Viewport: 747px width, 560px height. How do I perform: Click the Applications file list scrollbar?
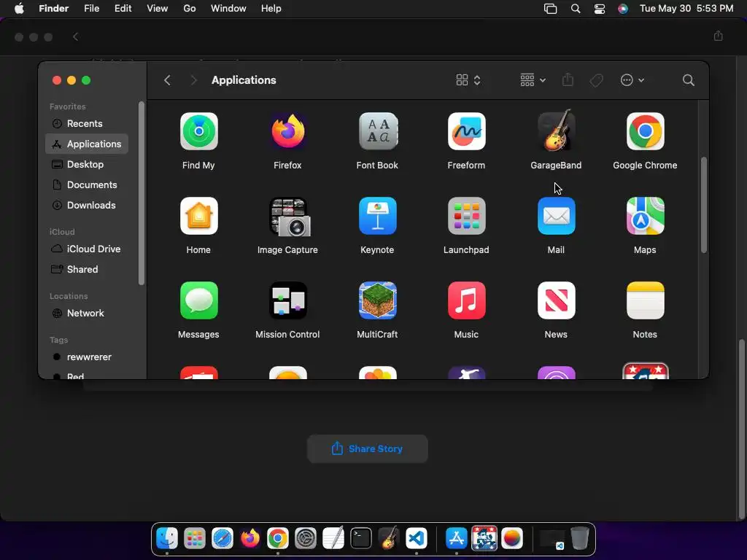(704, 205)
